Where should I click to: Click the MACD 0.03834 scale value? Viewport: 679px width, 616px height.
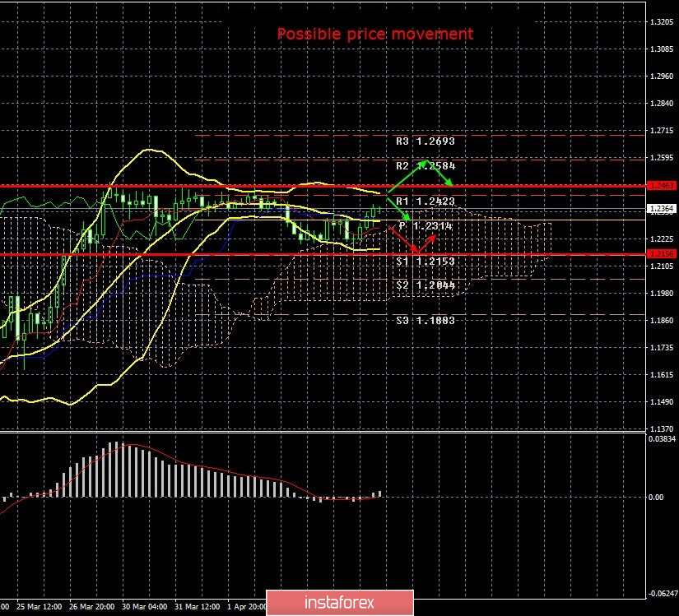coord(663,439)
